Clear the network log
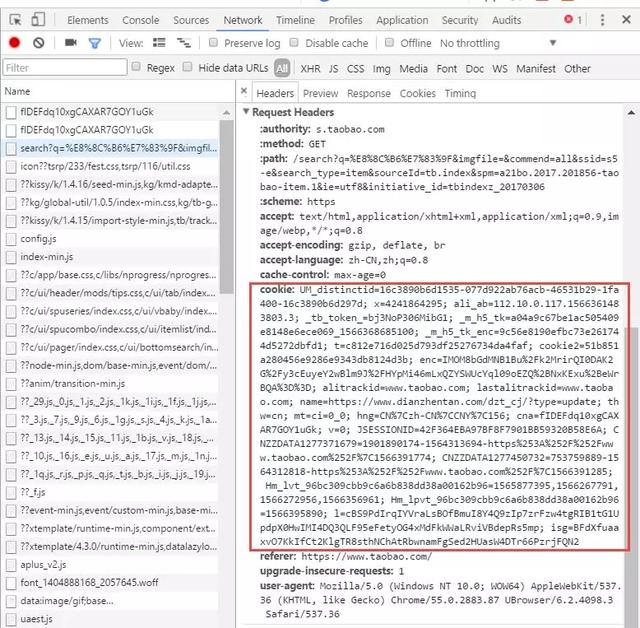Screen dimensions: 640x628 [x=39, y=43]
